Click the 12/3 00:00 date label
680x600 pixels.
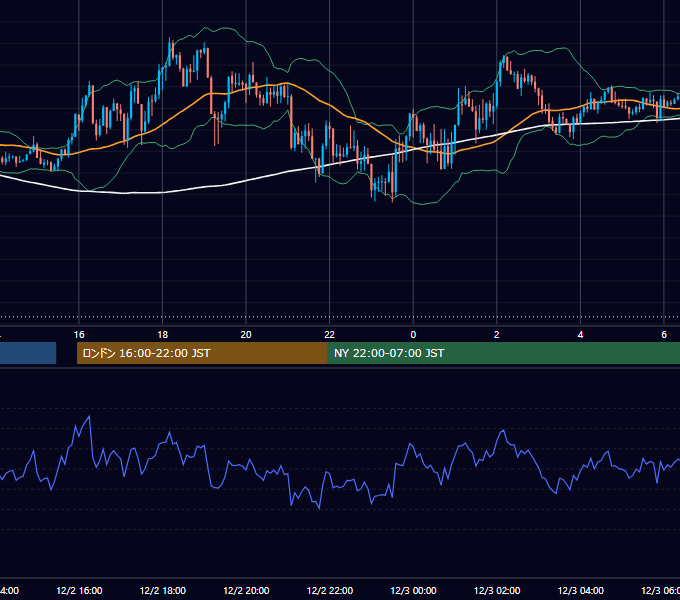(413, 590)
